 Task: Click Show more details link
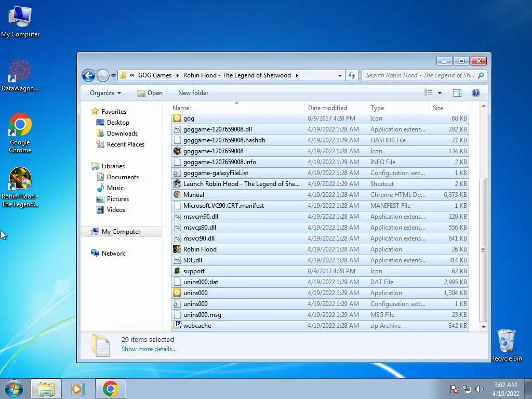tap(149, 349)
